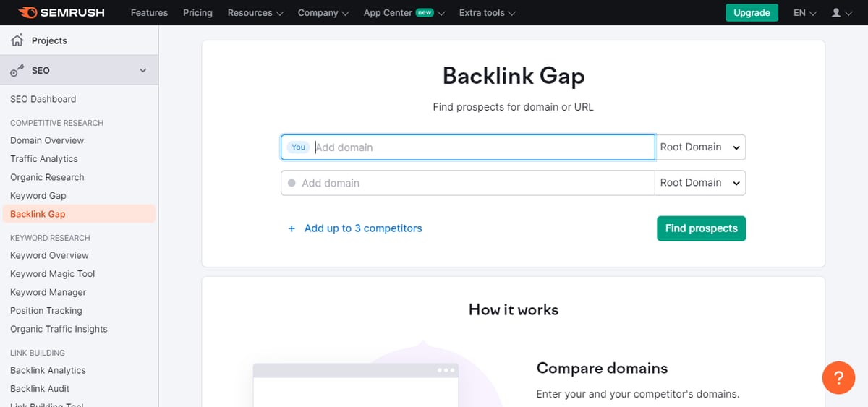Open Organic Traffic Insights

click(x=59, y=329)
